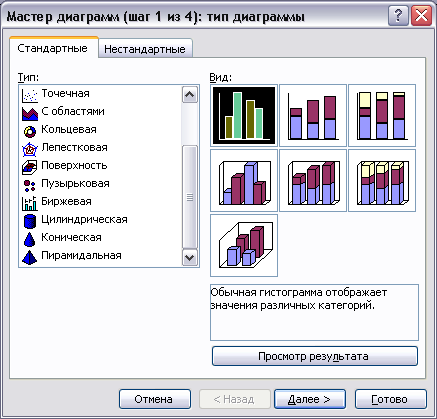Image resolution: width=437 pixels, height=419 pixels.
Task: Choose the 100% stacked column subtype
Action: click(x=382, y=115)
